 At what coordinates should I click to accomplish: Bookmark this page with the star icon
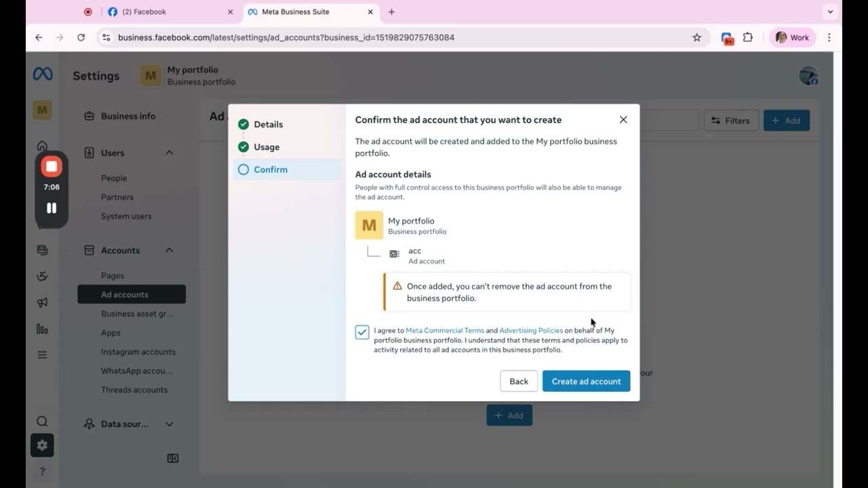(696, 37)
